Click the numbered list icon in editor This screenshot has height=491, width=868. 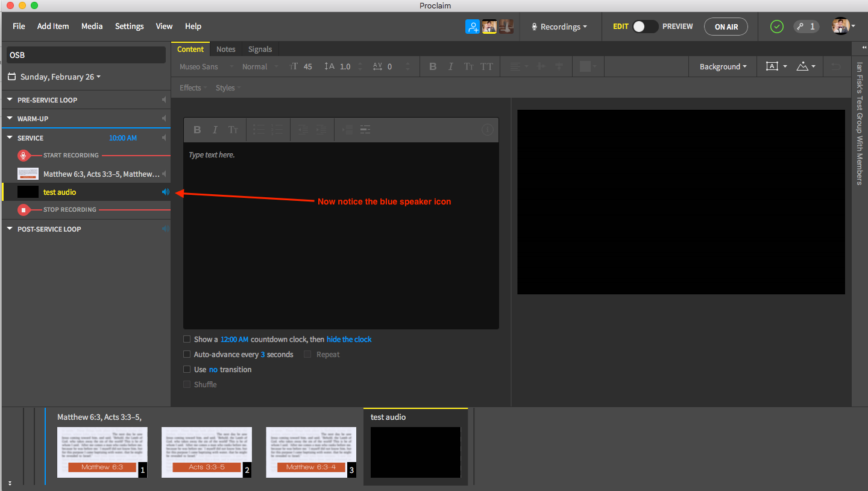277,130
